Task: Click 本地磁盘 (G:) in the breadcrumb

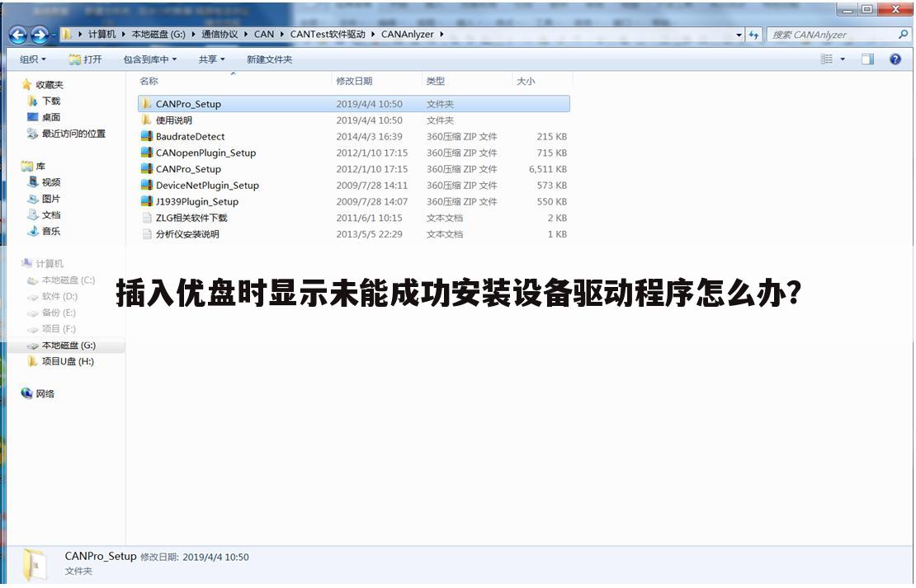Action: tap(158, 35)
